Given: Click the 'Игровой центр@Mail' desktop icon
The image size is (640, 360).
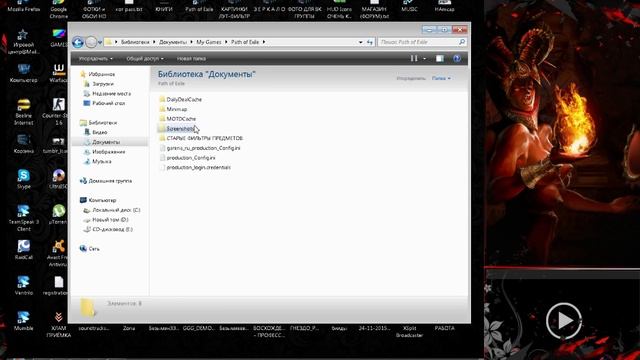Looking at the screenshot, I should [24, 41].
